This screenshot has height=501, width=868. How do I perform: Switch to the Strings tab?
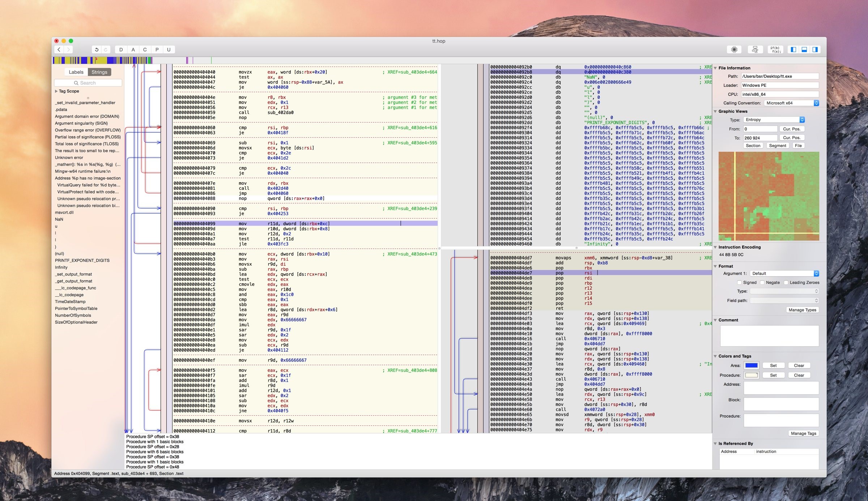click(99, 72)
